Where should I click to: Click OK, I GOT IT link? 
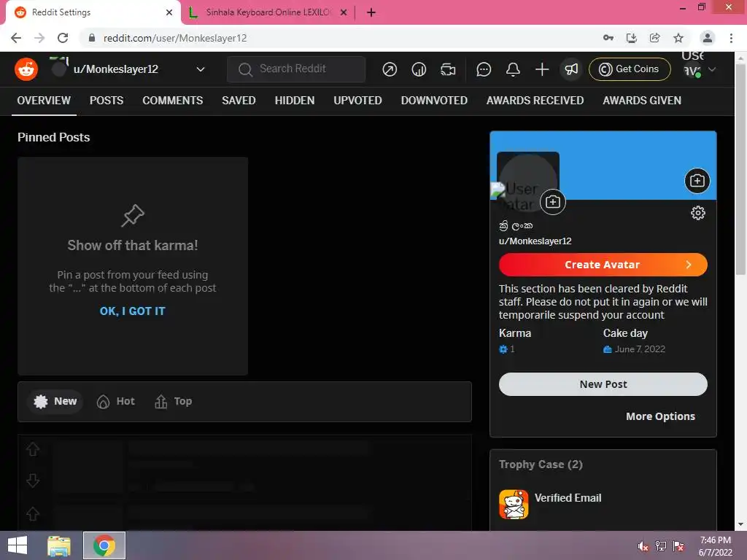pos(133,311)
